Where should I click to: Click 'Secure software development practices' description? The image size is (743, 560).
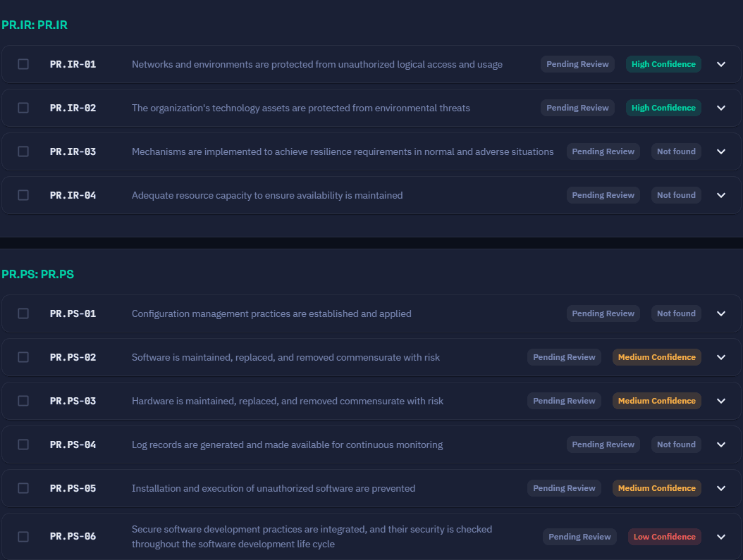click(x=312, y=536)
